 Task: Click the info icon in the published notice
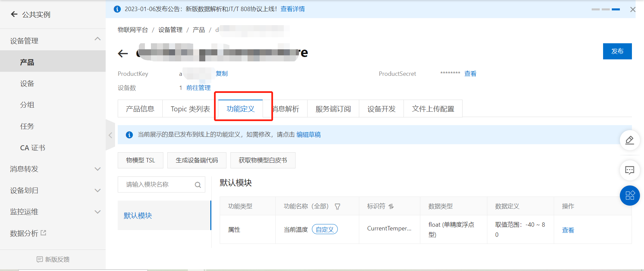129,135
